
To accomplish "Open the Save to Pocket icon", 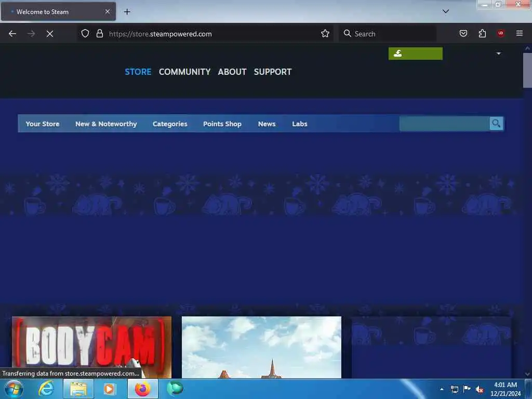I will 463,33.
